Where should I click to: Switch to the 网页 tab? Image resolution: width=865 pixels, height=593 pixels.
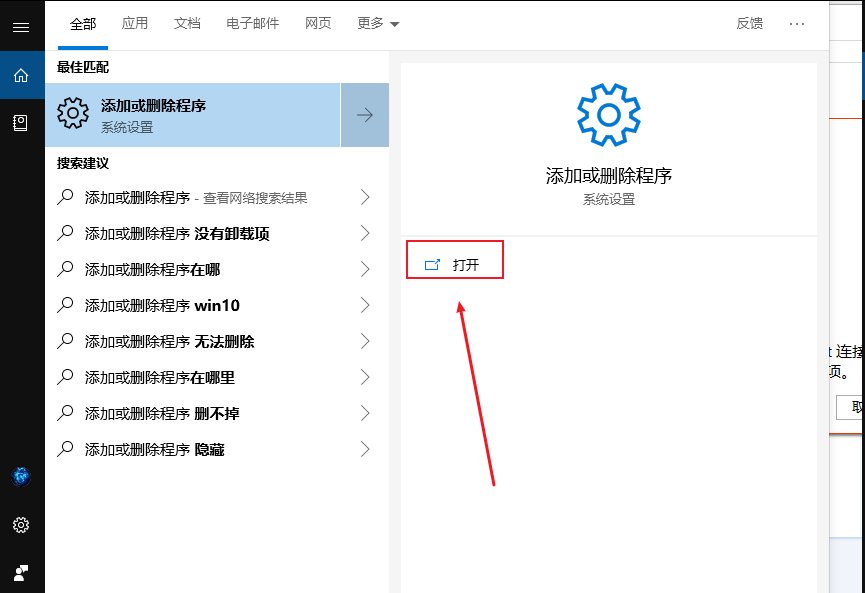318,23
